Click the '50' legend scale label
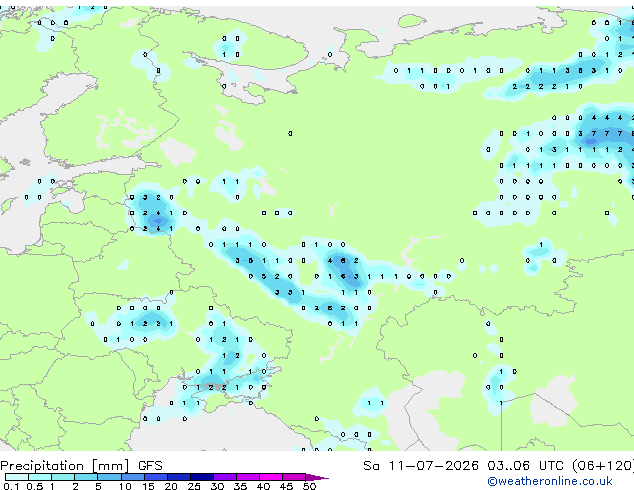Image resolution: width=634 pixels, height=490 pixels. [x=309, y=486]
